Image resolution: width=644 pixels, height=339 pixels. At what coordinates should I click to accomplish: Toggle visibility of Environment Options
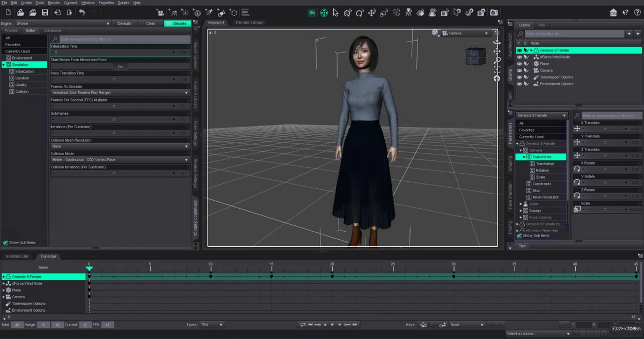point(519,84)
